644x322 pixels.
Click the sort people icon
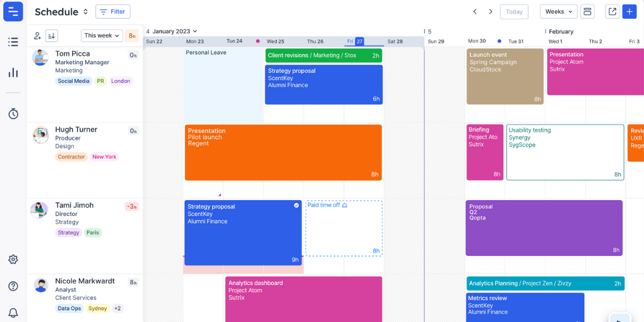52,36
